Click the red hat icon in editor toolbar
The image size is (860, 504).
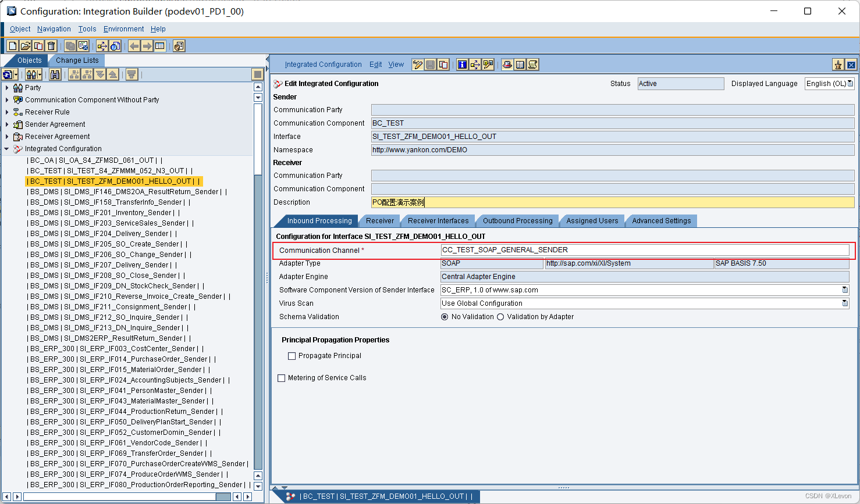pyautogui.click(x=507, y=65)
